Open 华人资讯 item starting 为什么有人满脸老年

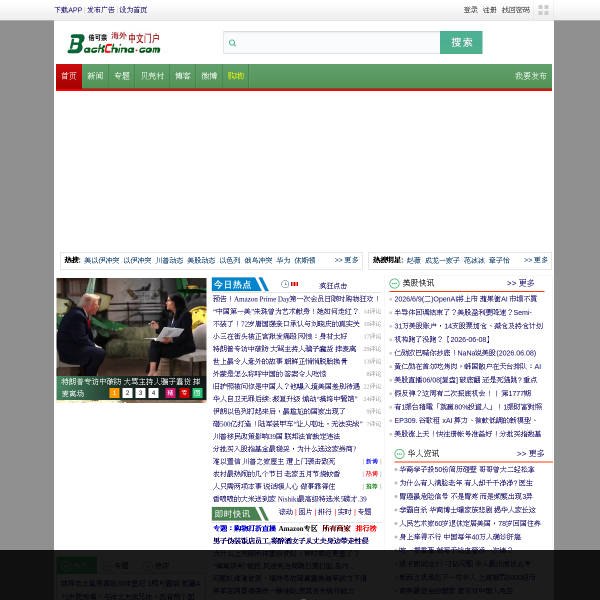click(466, 483)
